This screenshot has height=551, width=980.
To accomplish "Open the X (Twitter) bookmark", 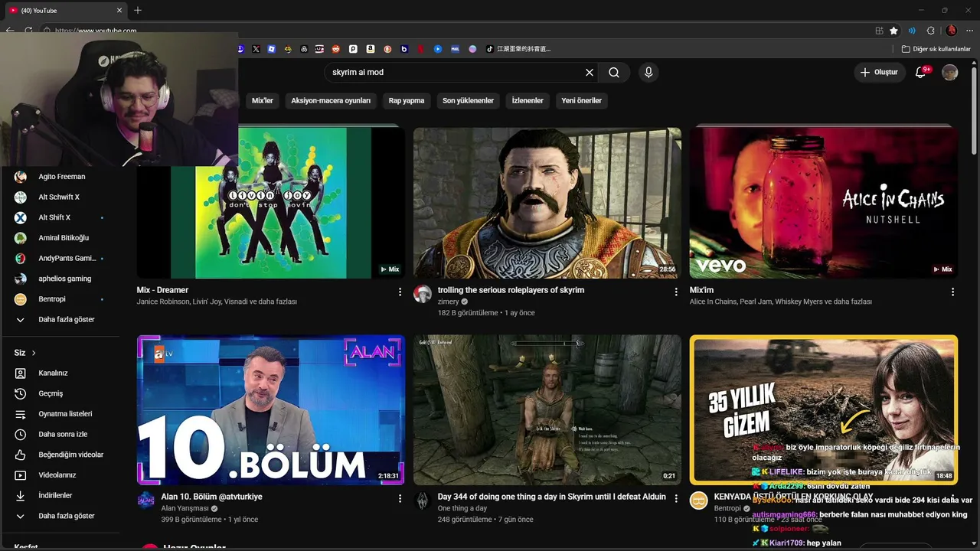I will pyautogui.click(x=256, y=49).
